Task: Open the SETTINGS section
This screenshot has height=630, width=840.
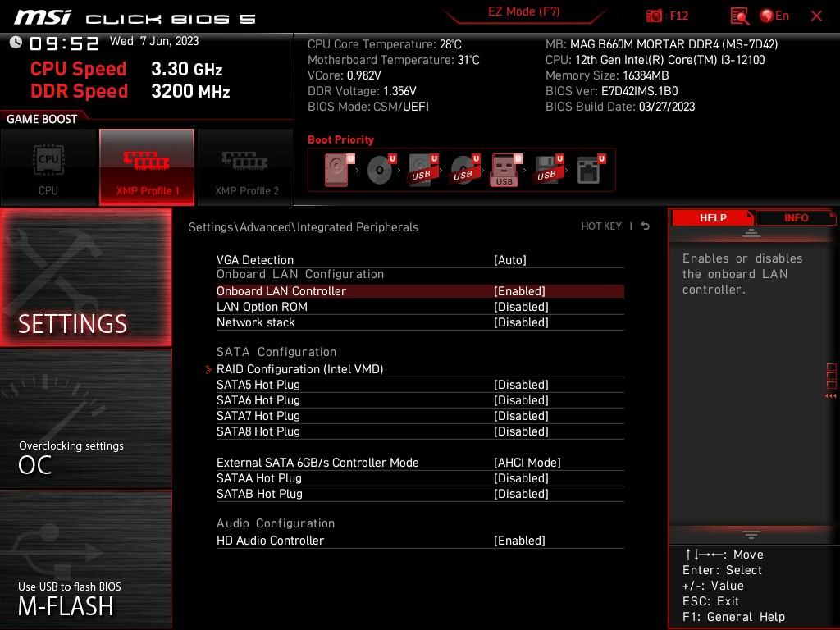Action: 85,277
